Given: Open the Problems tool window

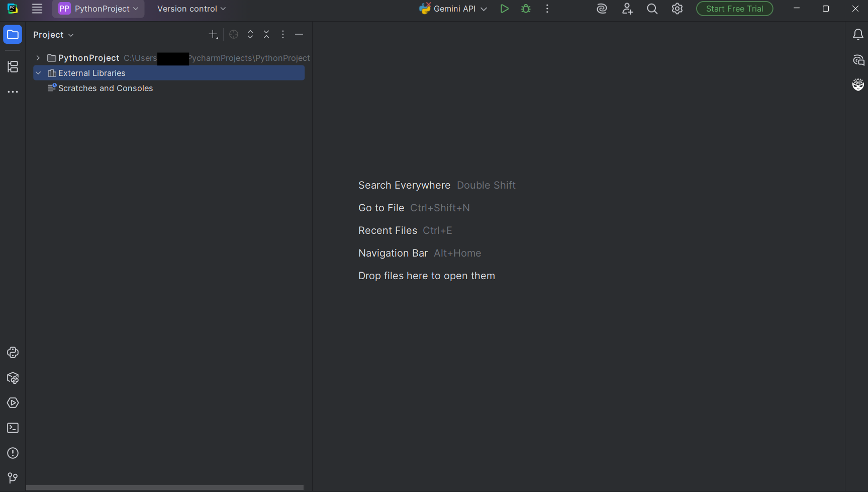Looking at the screenshot, I should tap(13, 453).
